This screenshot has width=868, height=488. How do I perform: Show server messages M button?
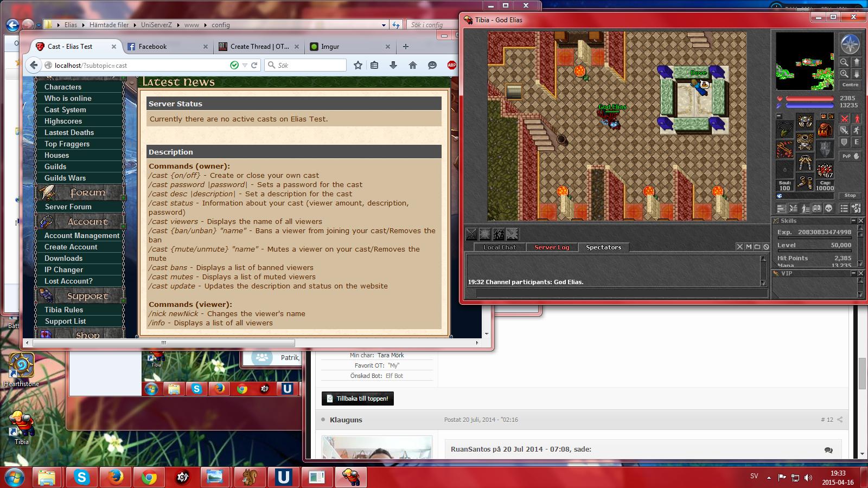pos(749,247)
